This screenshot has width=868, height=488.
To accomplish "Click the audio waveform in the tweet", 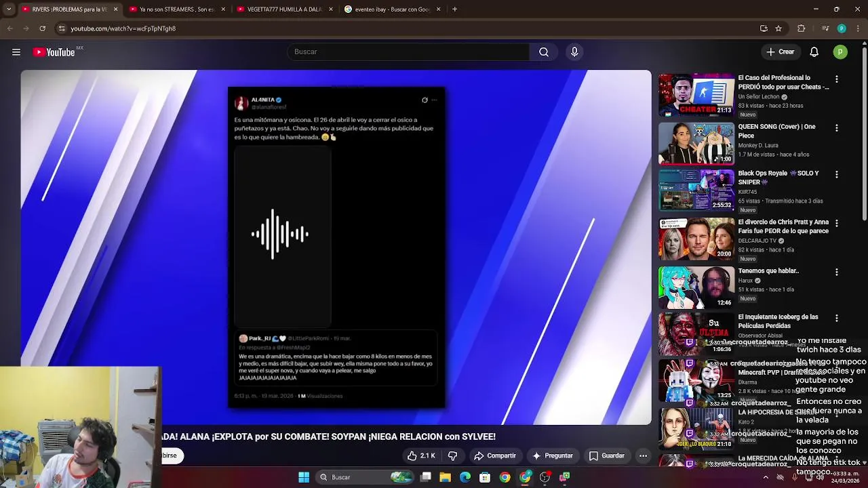I will point(280,235).
